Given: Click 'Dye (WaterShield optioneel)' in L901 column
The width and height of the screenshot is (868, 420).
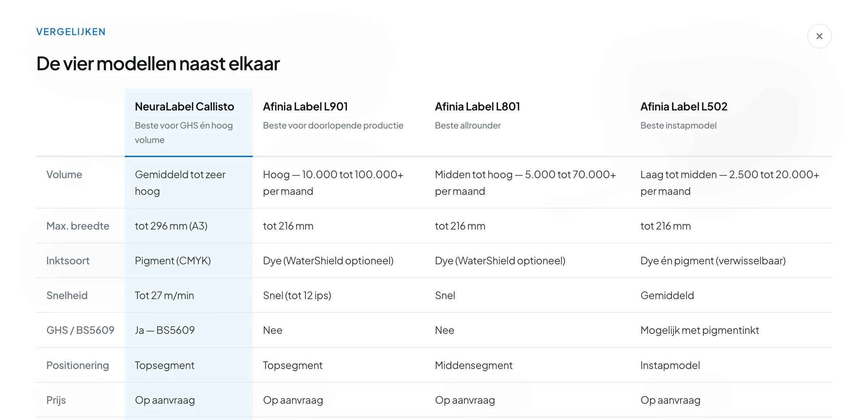Looking at the screenshot, I should 328,261.
